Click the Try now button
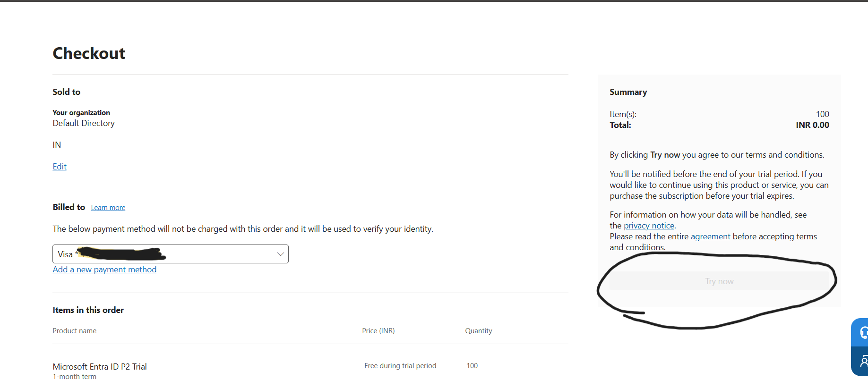 pos(719,281)
